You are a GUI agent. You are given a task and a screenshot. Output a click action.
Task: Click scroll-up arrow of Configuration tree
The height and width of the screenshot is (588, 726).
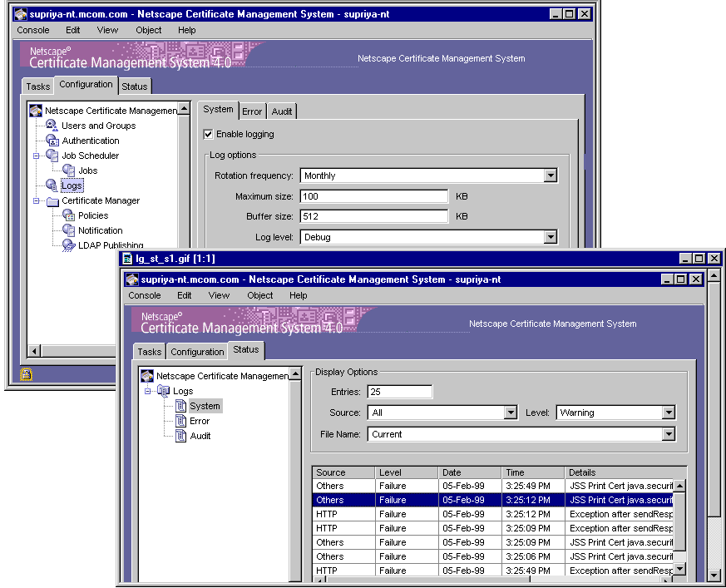[x=184, y=109]
